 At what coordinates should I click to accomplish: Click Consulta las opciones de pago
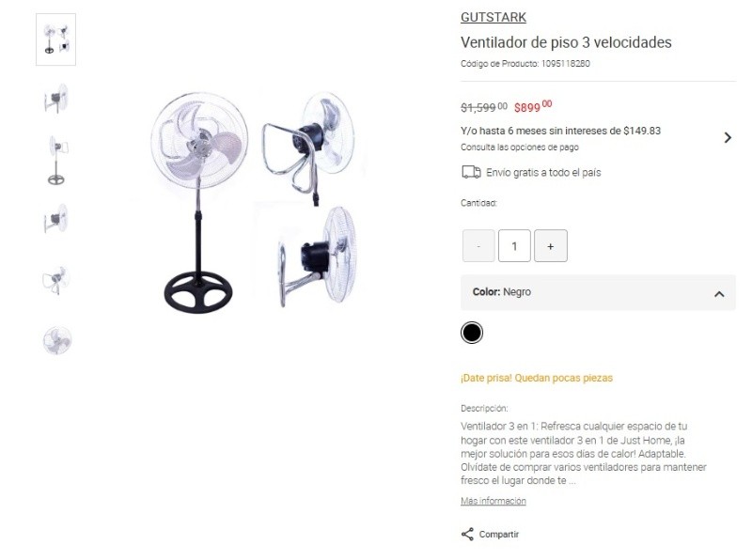520,148
